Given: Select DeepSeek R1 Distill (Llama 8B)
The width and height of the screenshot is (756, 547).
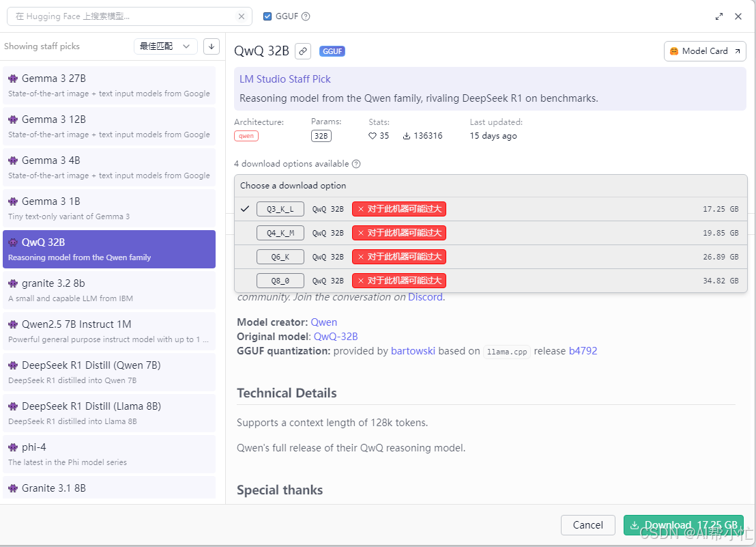Looking at the screenshot, I should [109, 413].
